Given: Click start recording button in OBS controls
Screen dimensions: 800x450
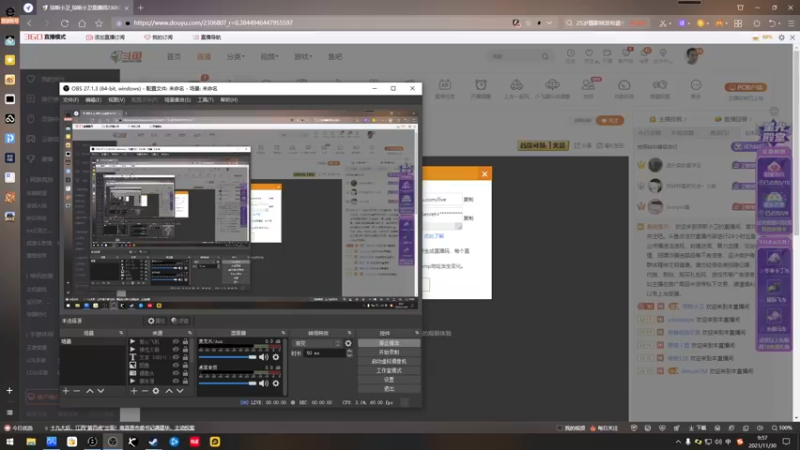Looking at the screenshot, I should click(x=389, y=353).
